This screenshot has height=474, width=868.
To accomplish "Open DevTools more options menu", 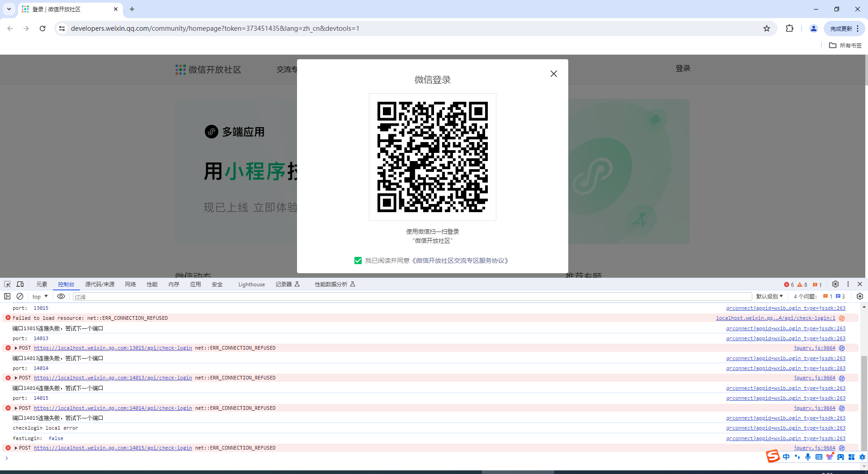I will (848, 284).
